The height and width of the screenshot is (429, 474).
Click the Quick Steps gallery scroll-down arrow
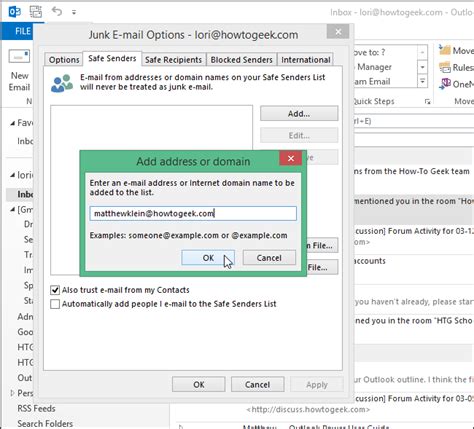tap(422, 67)
